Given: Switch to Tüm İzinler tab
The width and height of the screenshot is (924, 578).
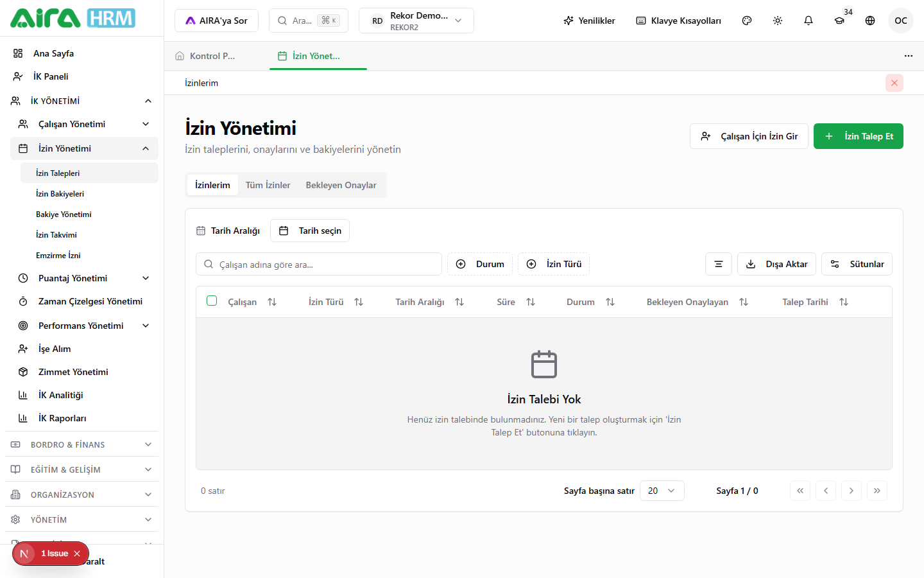Looking at the screenshot, I should [x=268, y=185].
